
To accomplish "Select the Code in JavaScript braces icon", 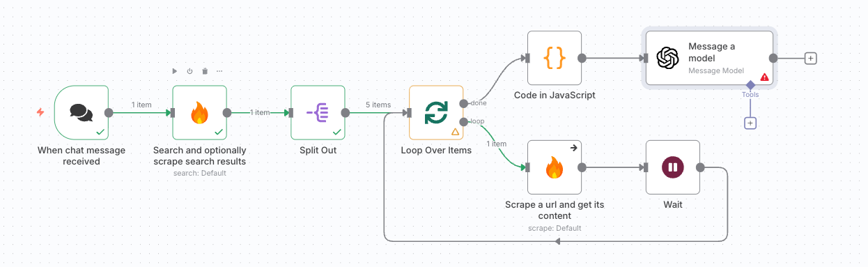I will click(555, 59).
